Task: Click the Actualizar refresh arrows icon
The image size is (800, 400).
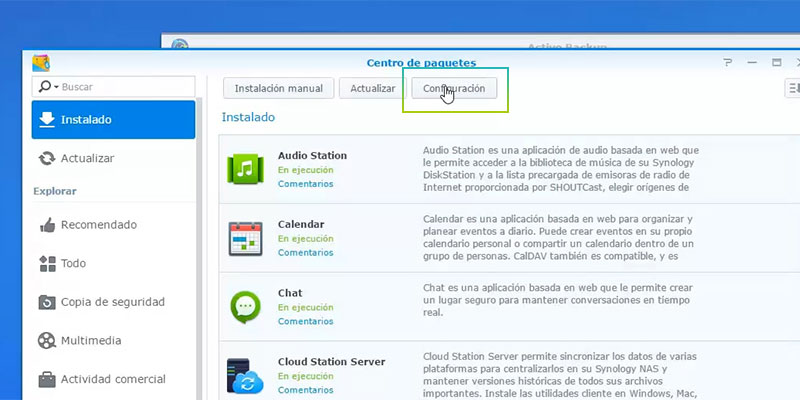Action: click(47, 158)
